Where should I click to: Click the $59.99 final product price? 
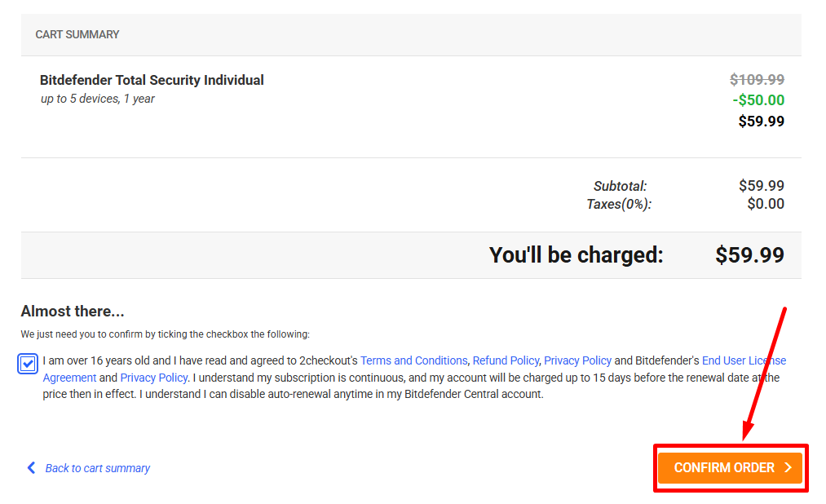pyautogui.click(x=763, y=121)
